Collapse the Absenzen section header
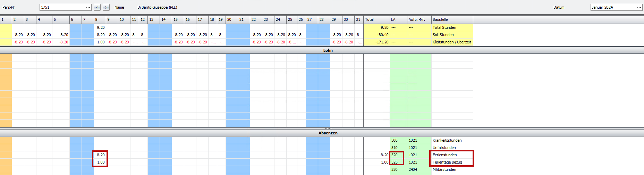This screenshot has width=644, height=175. 328,133
